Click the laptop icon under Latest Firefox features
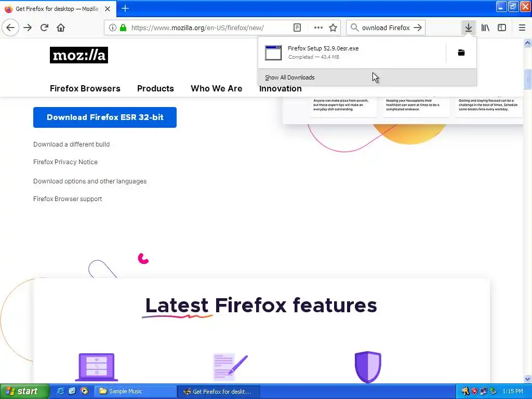This screenshot has width=532, height=399. [96, 367]
